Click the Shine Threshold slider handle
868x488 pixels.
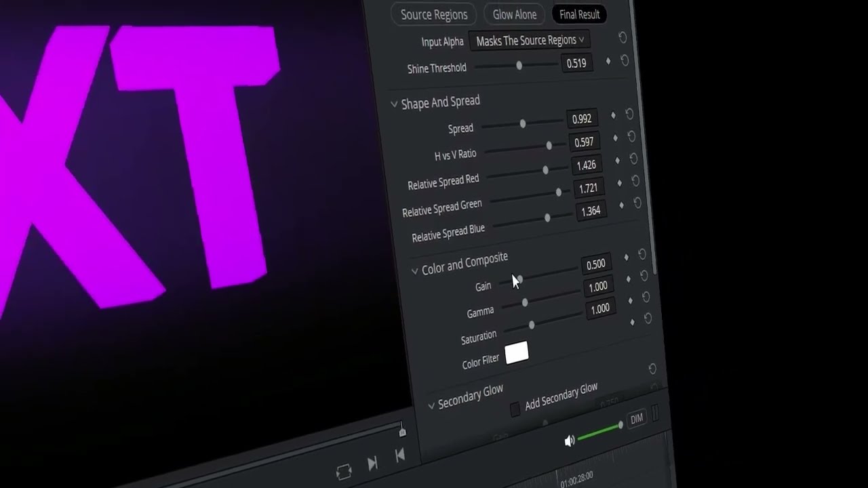click(x=519, y=65)
